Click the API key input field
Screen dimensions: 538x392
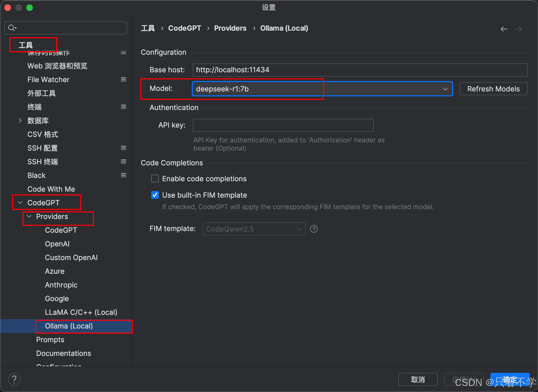283,125
